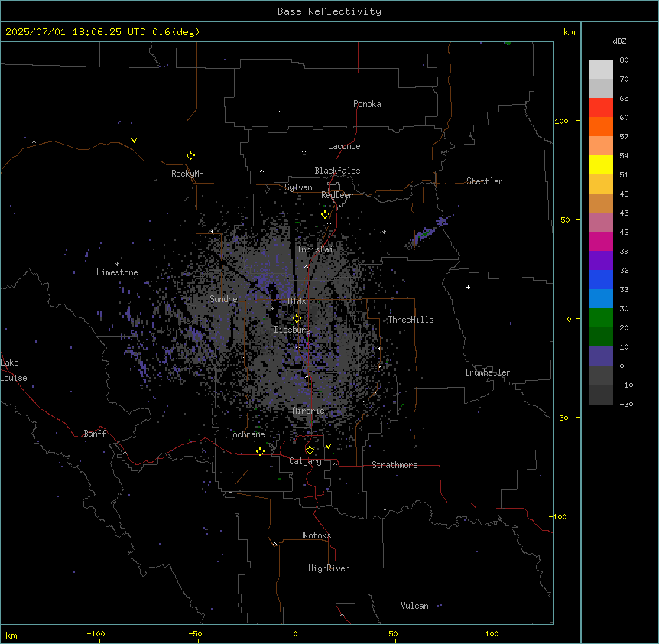Screen dimensions: 659x644
Task: Click the bright green swatch between 30 and 20
Action: tap(601, 318)
